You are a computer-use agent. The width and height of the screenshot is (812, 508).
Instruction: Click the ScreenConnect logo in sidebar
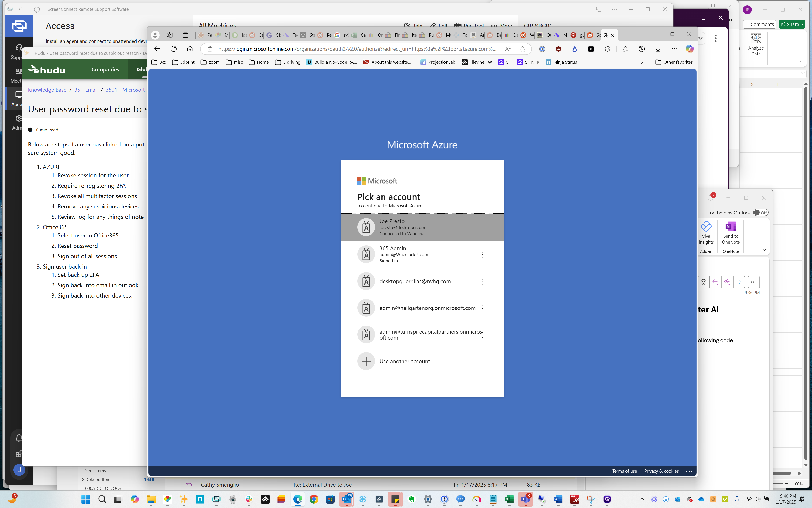(19, 26)
